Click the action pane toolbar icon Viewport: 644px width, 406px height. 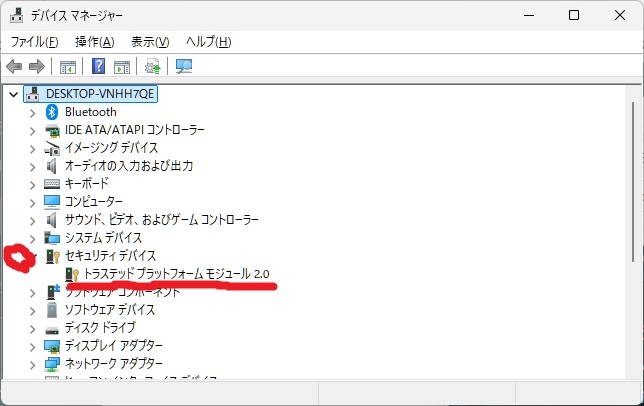[x=122, y=67]
